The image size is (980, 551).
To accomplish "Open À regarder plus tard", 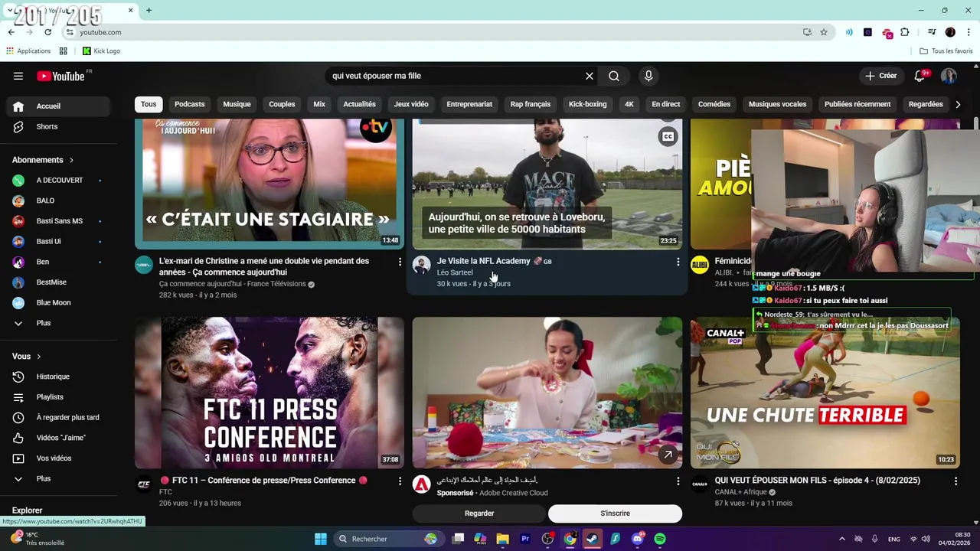I will pos(60,417).
